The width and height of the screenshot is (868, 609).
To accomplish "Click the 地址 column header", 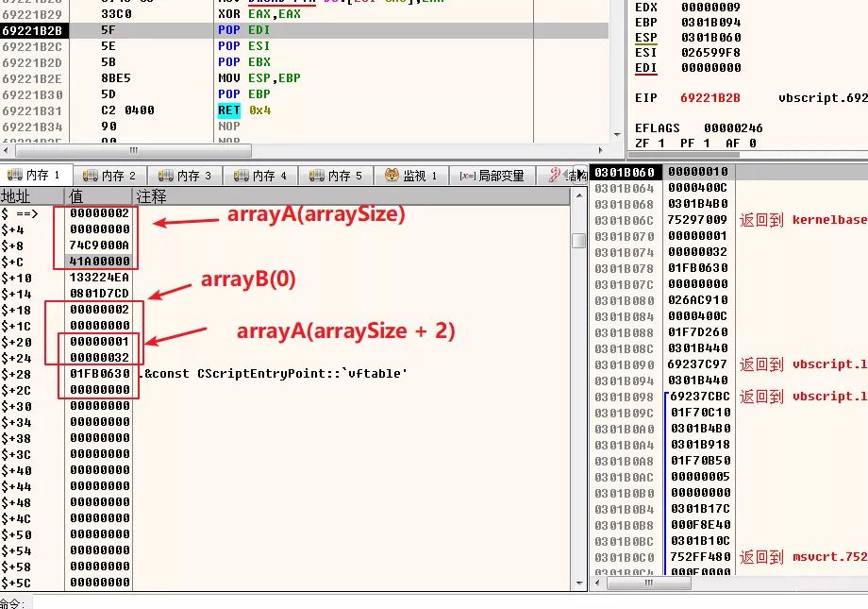I will tap(32, 196).
